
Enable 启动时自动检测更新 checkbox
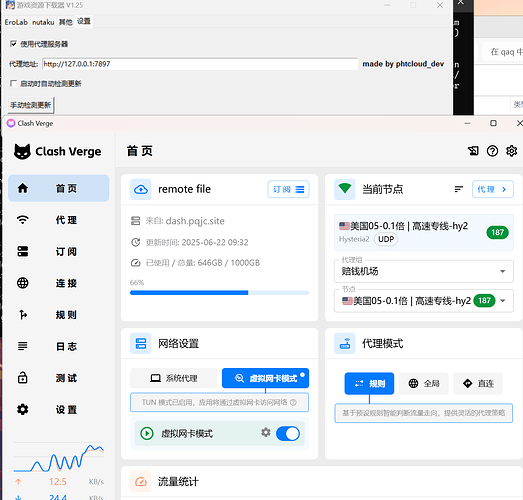point(13,83)
